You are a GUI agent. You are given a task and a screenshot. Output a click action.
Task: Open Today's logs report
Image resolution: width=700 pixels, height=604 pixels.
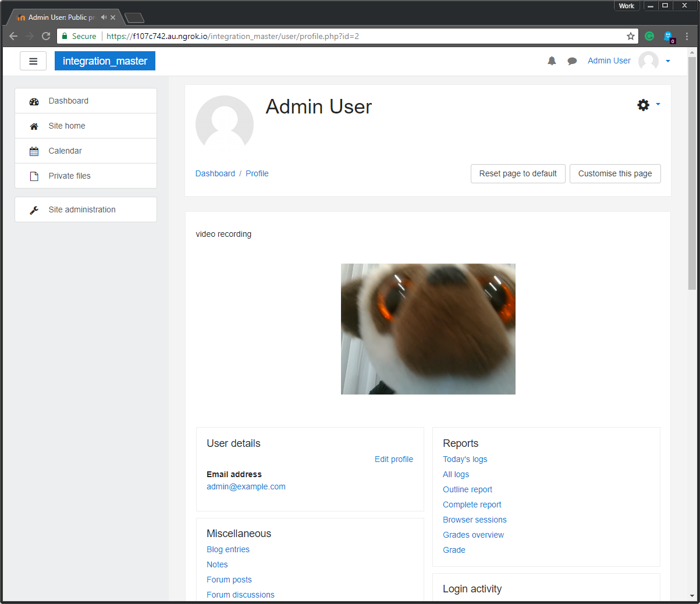465,459
